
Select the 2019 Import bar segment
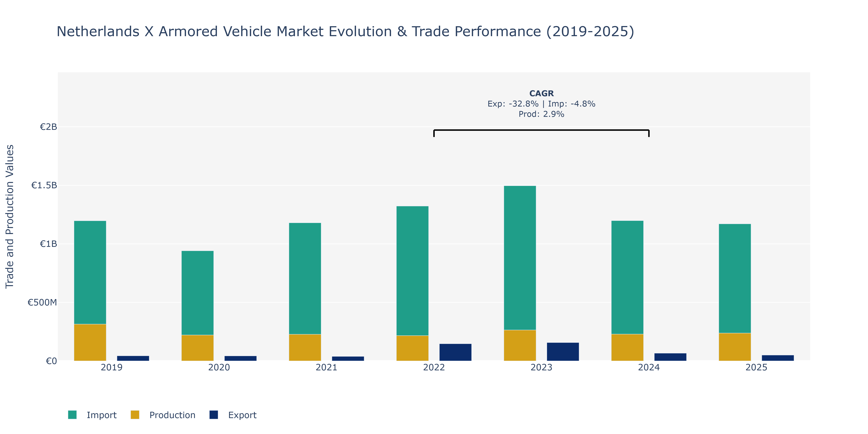(90, 272)
